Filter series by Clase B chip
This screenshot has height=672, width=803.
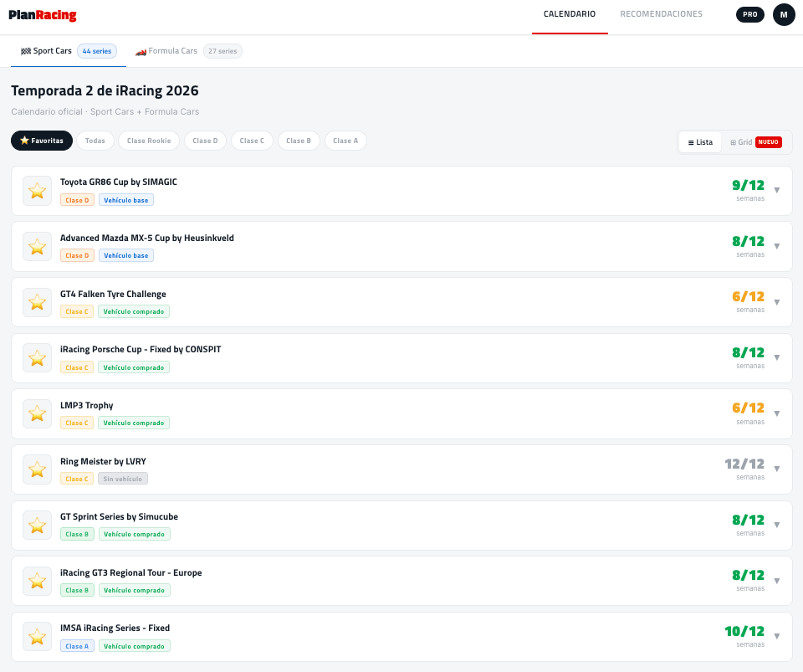click(x=299, y=141)
